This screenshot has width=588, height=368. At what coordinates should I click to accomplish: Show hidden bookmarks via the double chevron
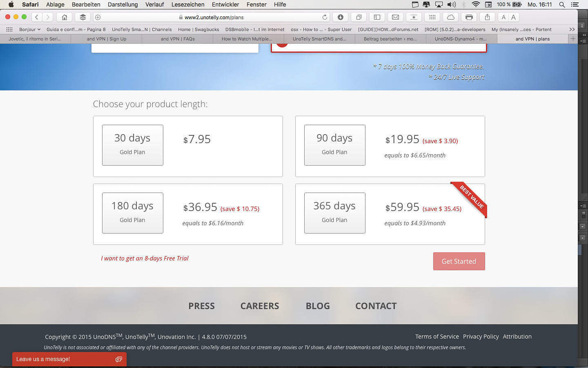pyautogui.click(x=572, y=29)
